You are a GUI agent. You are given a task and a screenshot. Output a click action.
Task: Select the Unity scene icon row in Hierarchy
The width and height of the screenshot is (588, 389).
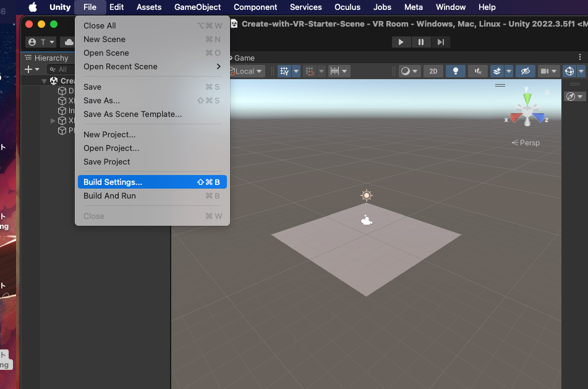pos(54,80)
